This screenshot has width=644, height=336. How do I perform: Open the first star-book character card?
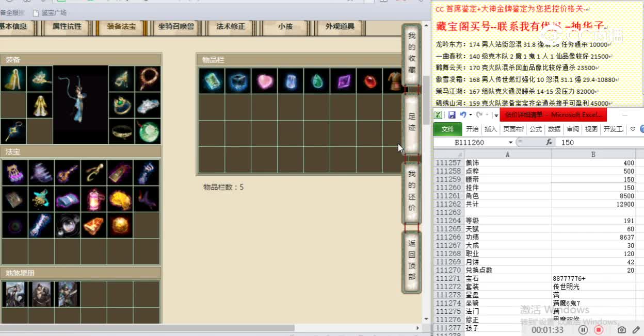pyautogui.click(x=14, y=294)
